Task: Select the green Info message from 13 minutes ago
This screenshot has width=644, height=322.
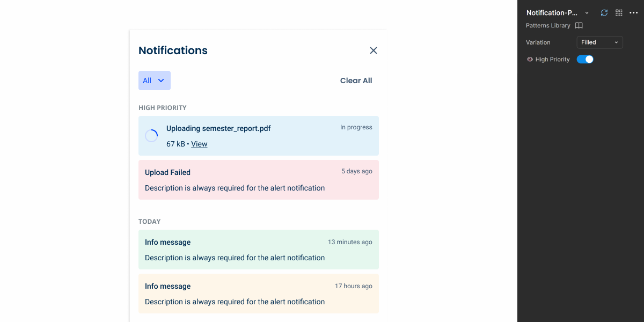Action: pos(258,250)
